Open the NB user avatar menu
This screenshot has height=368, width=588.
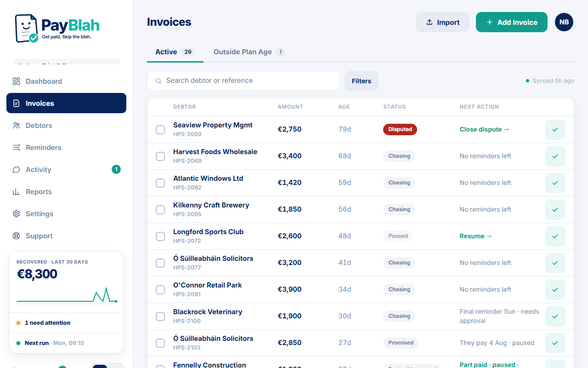(564, 22)
